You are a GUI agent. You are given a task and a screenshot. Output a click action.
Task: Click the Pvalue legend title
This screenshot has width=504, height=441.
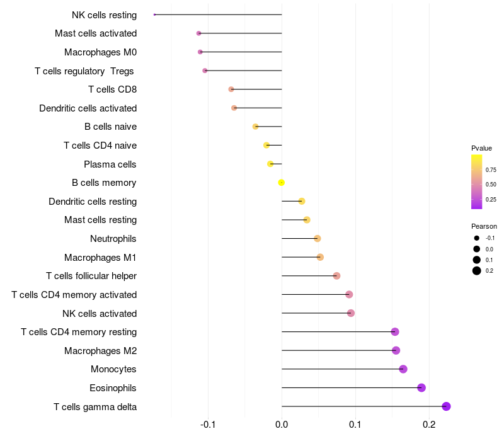click(481, 148)
